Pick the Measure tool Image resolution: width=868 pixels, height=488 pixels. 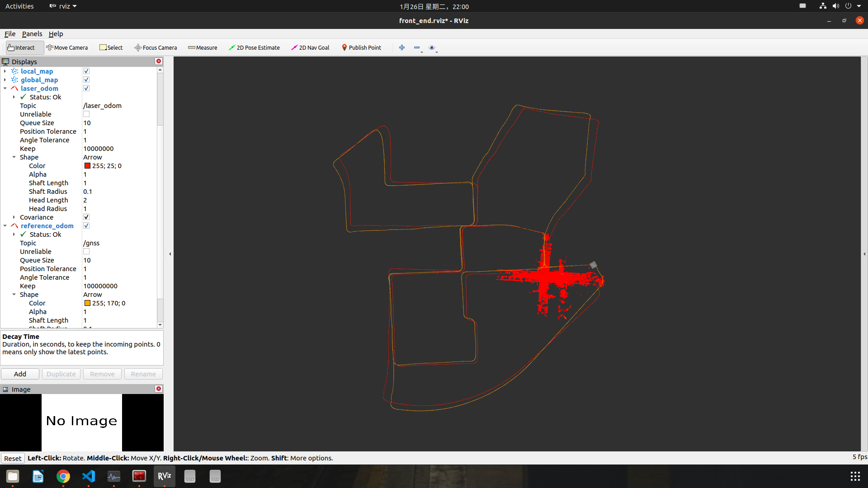[x=203, y=47]
